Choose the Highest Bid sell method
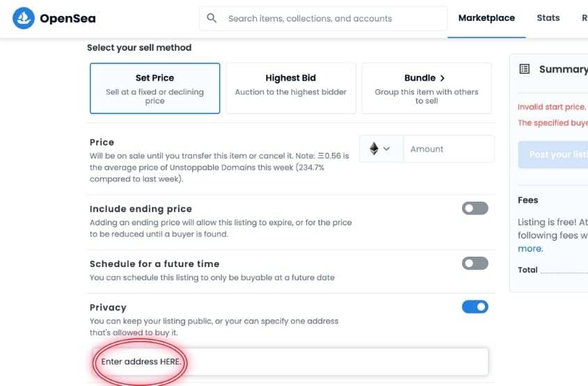The width and height of the screenshot is (588, 386). 291,88
